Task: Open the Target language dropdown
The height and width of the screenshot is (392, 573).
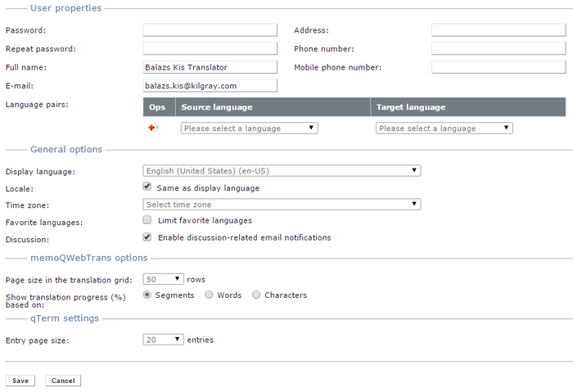Action: click(444, 128)
